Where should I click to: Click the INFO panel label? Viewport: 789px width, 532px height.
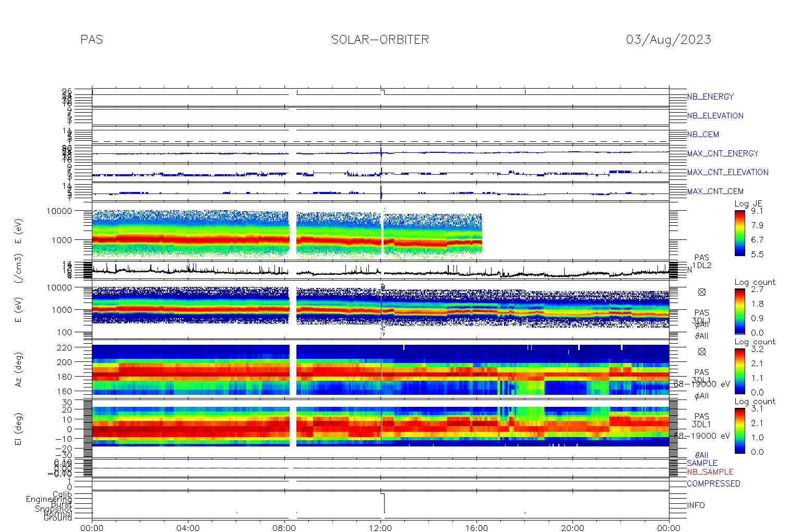[x=696, y=505]
